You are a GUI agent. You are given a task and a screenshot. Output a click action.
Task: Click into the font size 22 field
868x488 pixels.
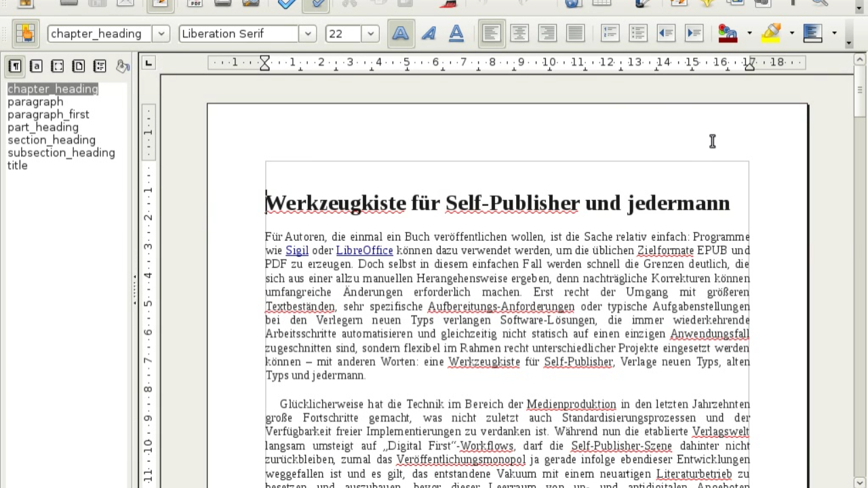[x=344, y=34]
